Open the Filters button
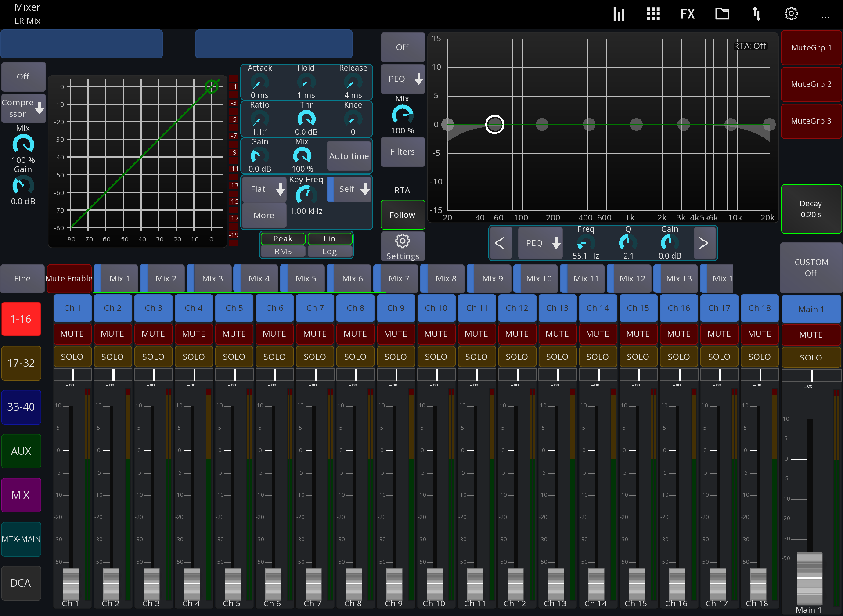 click(403, 152)
